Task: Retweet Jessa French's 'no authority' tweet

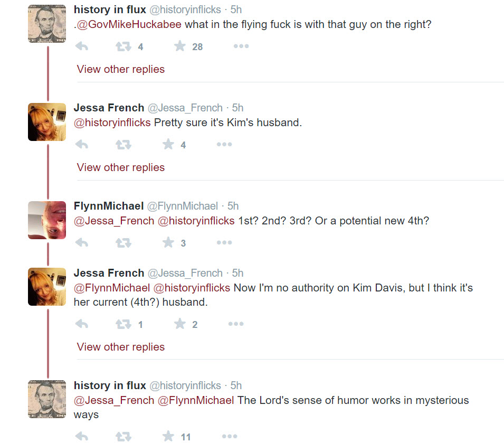Action: pyautogui.click(x=123, y=324)
